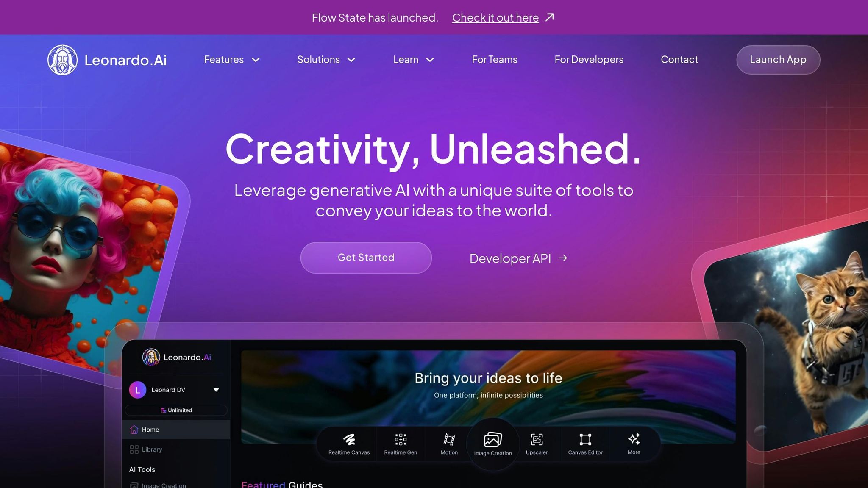
Task: Go to For Developers page
Action: coord(589,60)
